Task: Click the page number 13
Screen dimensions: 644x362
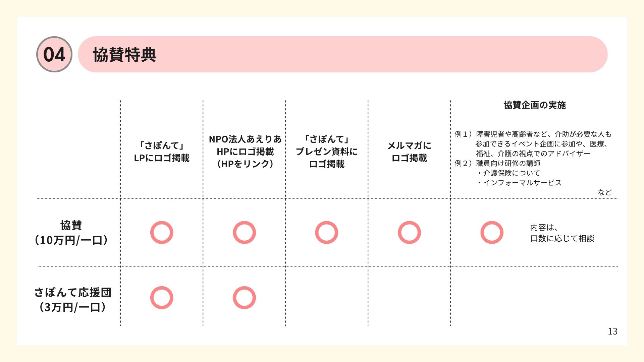Action: pyautogui.click(x=612, y=331)
